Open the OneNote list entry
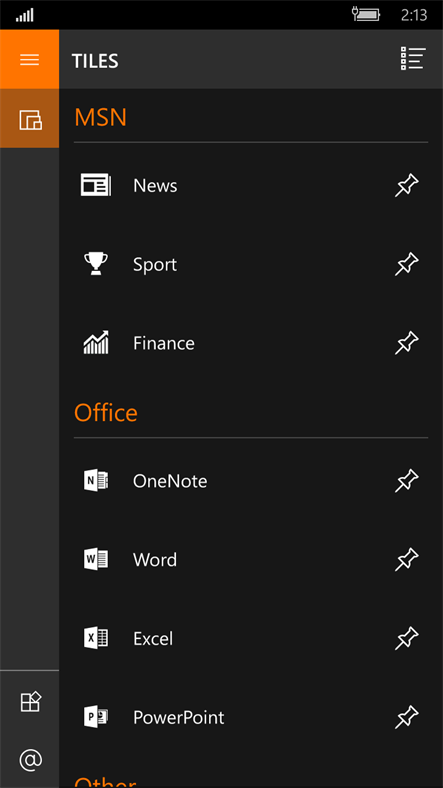The height and width of the screenshot is (788, 443). pos(251,481)
